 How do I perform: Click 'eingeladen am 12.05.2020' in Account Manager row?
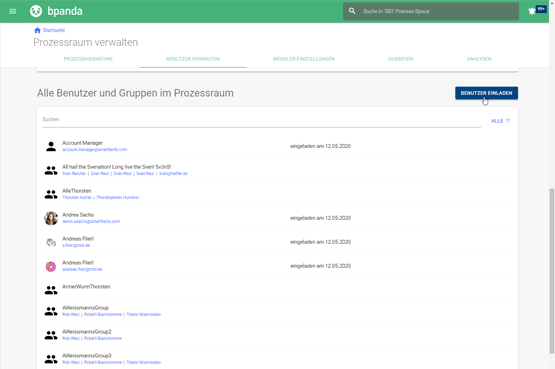point(321,146)
